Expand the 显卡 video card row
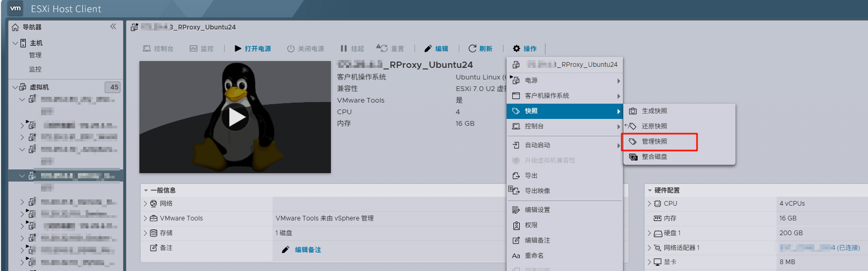The width and height of the screenshot is (868, 271). pyautogui.click(x=649, y=262)
